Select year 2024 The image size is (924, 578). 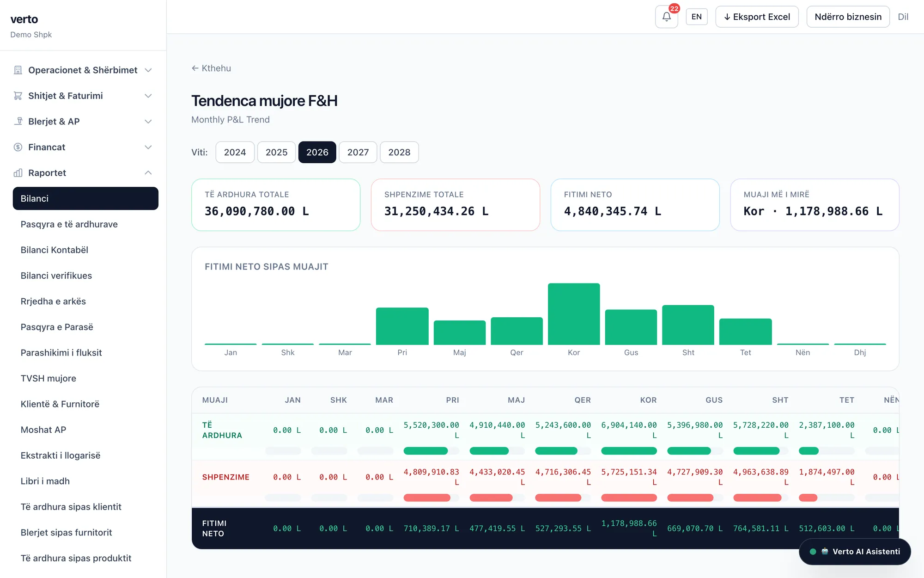[x=235, y=152]
